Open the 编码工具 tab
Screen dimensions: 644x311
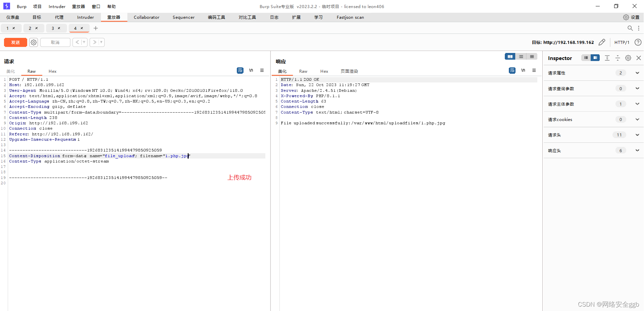pyautogui.click(x=216, y=17)
